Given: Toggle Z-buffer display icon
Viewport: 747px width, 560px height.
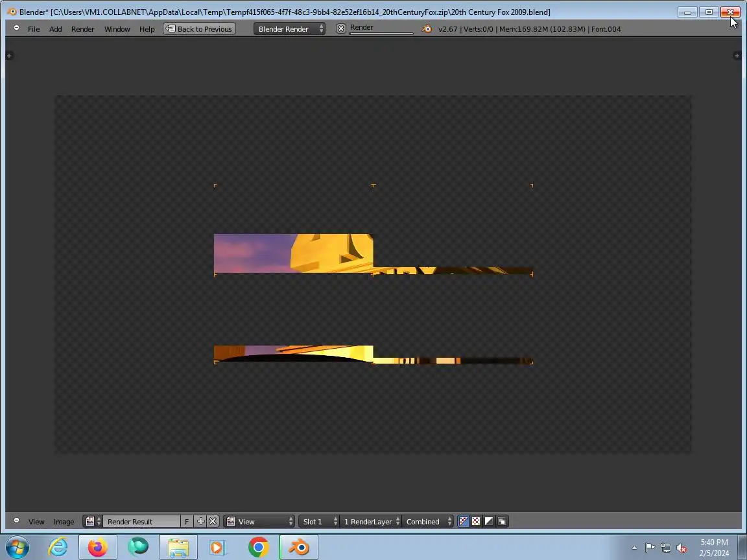Looking at the screenshot, I should [502, 521].
